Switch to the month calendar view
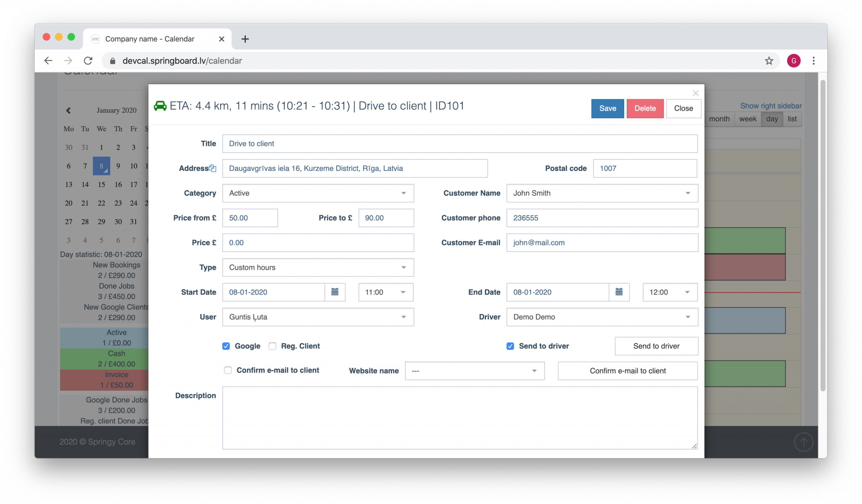Viewport: 862px width, 504px height. pos(719,119)
